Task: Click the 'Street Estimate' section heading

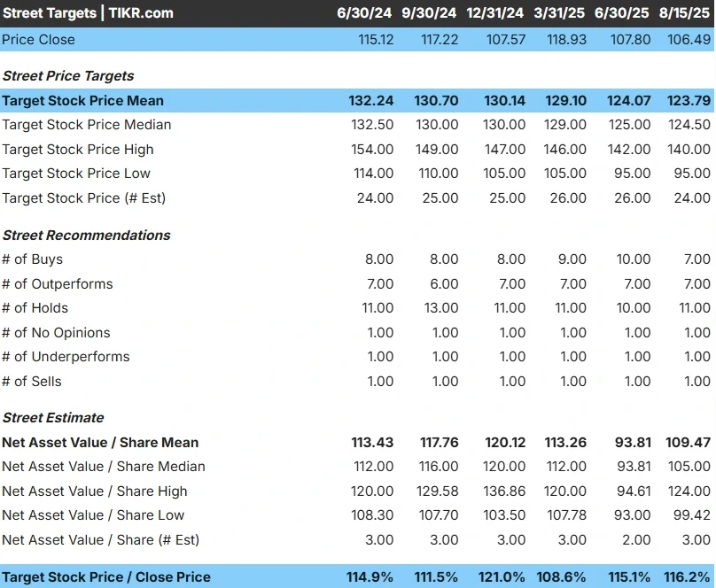Action: tap(53, 417)
